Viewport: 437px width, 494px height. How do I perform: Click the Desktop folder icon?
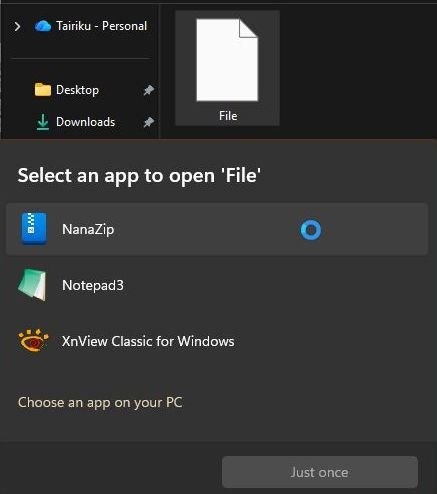coord(43,90)
